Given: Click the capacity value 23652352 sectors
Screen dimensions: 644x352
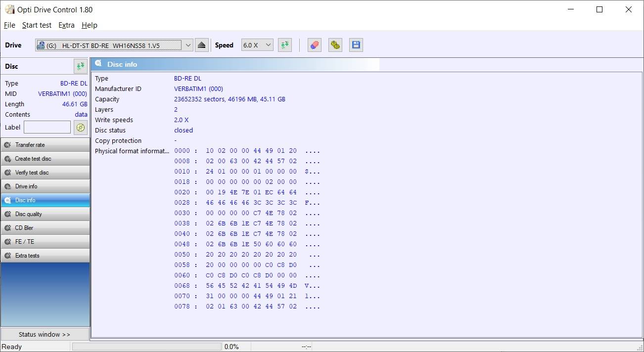Looking at the screenshot, I should (x=230, y=99).
